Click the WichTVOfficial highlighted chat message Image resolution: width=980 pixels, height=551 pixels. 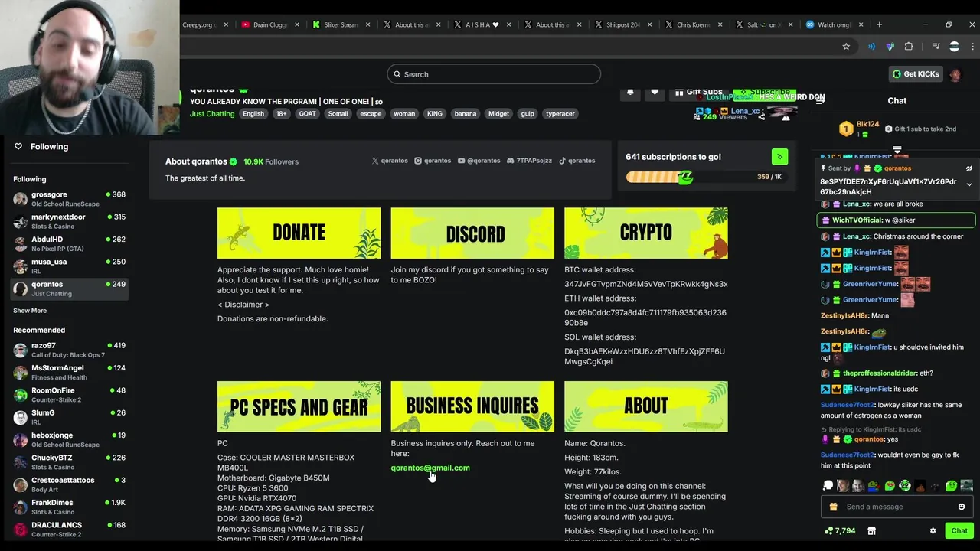click(896, 220)
